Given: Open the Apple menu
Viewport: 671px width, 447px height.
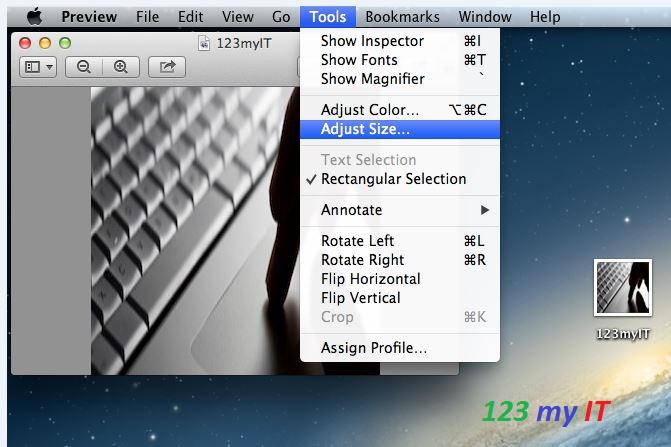Looking at the screenshot, I should (x=35, y=17).
